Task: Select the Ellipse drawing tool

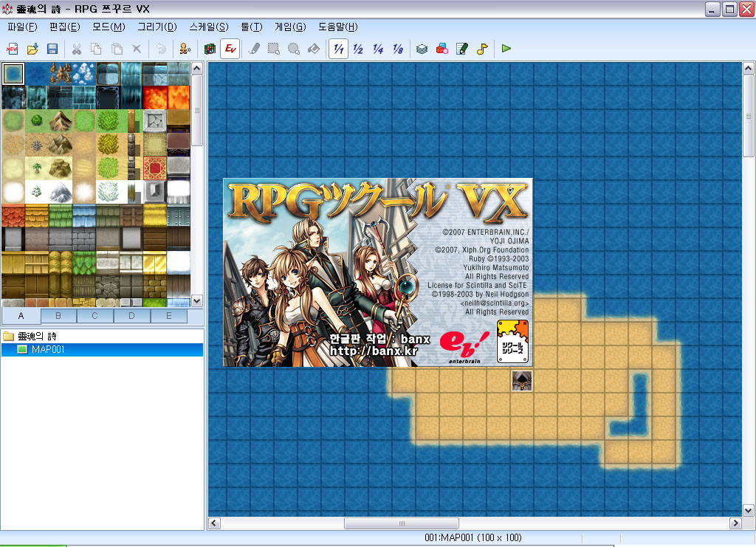Action: click(x=294, y=49)
